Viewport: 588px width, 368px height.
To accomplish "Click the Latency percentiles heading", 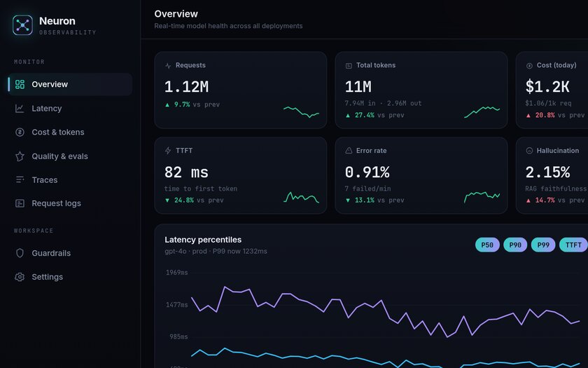I will click(x=203, y=240).
